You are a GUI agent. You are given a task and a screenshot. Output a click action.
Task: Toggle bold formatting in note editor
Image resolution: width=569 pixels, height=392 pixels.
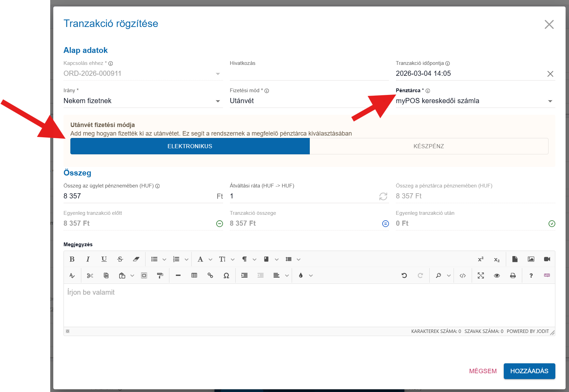(72, 259)
